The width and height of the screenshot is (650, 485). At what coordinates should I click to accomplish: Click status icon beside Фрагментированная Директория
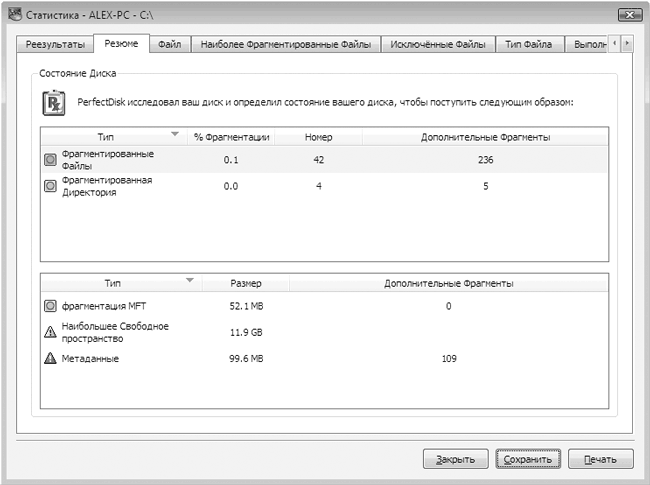pyautogui.click(x=50, y=186)
